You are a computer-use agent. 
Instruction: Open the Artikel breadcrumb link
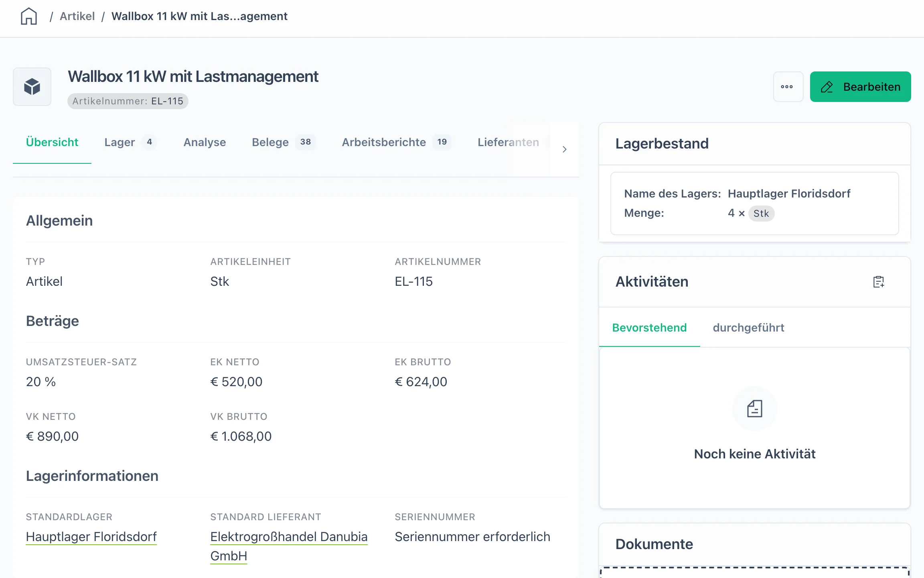coord(77,16)
